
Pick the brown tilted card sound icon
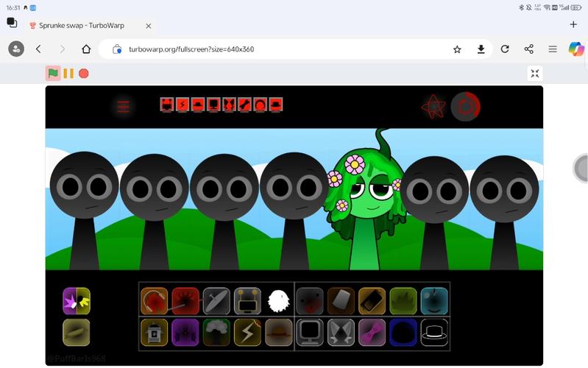click(x=341, y=301)
